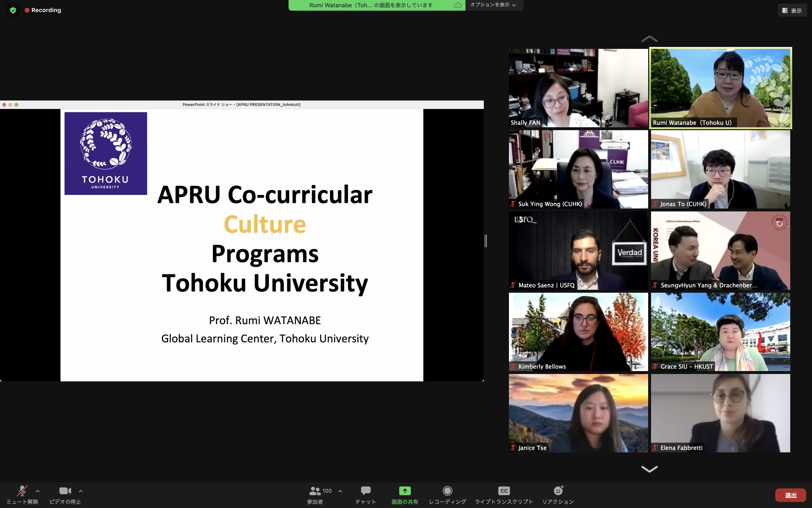Select Jonas To (CUHK) video tile
Viewport: 812px width, 508px height.
click(720, 169)
